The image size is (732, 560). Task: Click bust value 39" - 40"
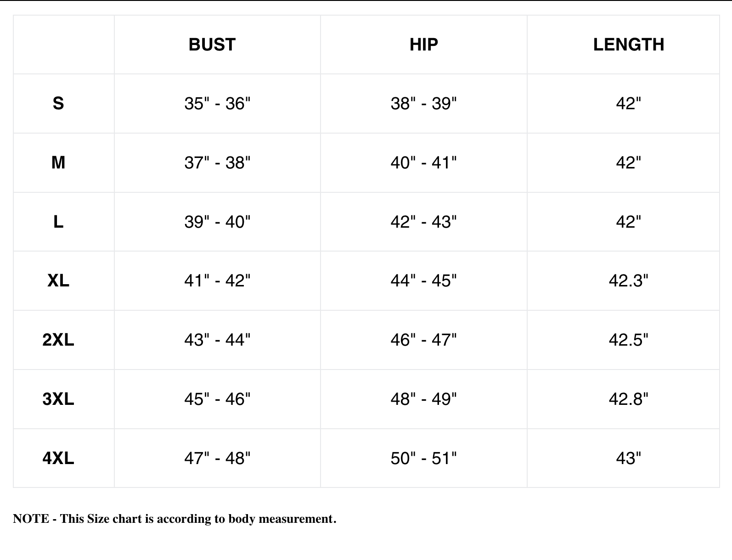[218, 222]
